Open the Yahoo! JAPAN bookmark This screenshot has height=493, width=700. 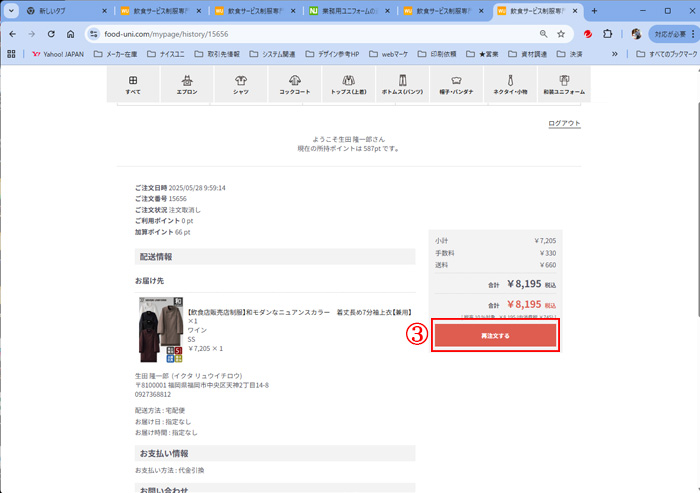(58, 54)
